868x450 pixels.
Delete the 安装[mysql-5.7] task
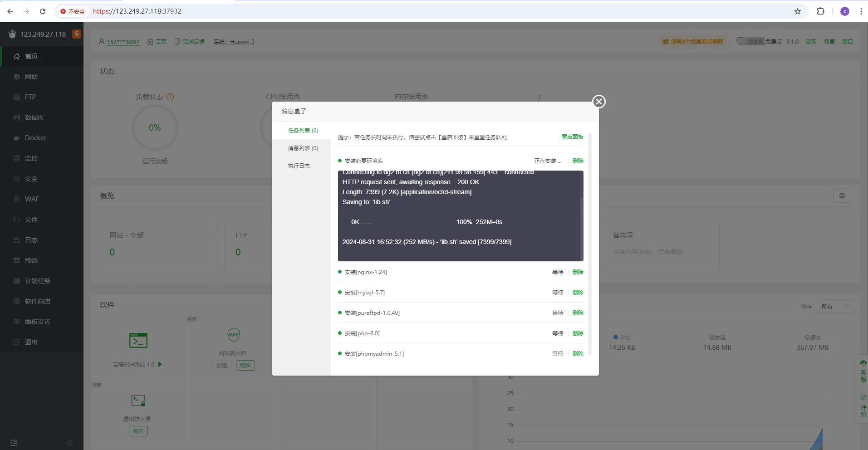(x=578, y=293)
